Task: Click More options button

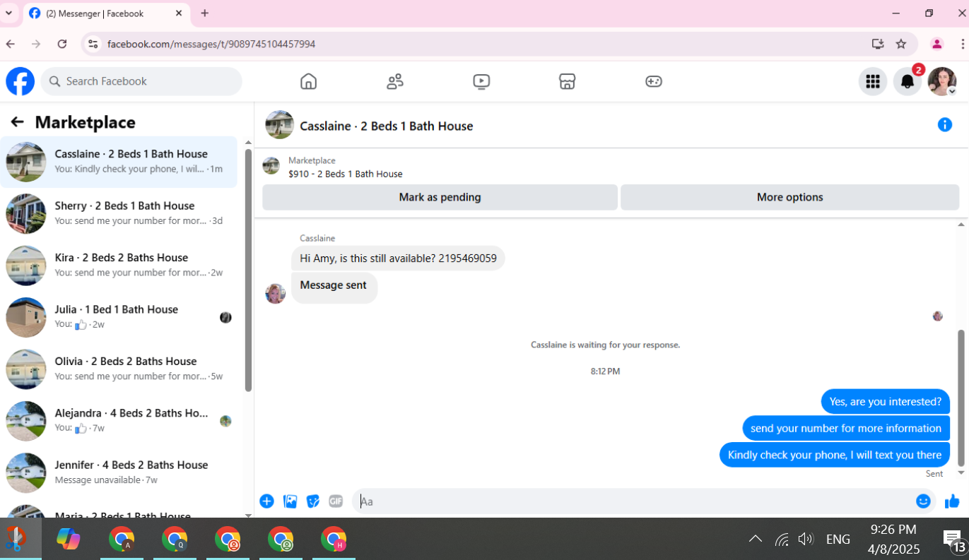Action: pos(789,197)
